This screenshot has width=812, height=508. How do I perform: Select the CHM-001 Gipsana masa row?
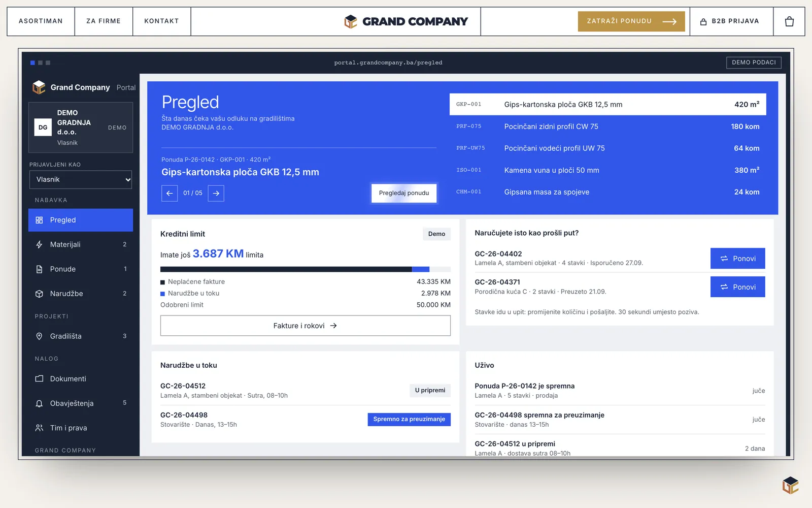(x=608, y=192)
